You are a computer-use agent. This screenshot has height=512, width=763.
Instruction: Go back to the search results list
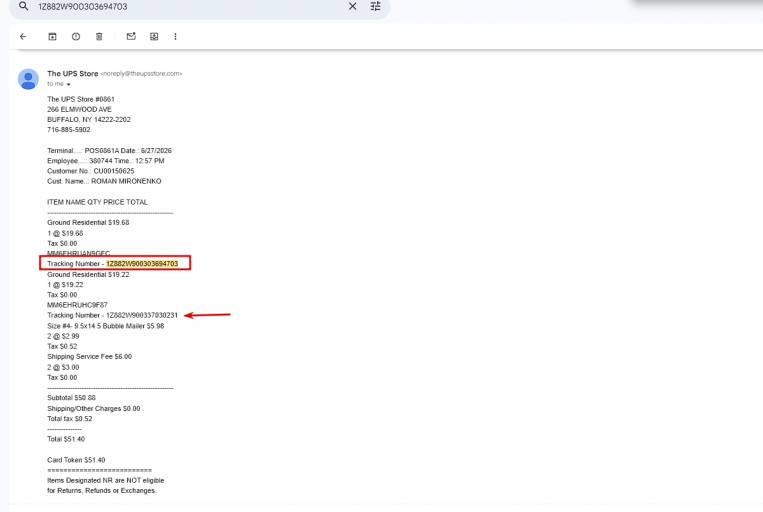click(23, 37)
